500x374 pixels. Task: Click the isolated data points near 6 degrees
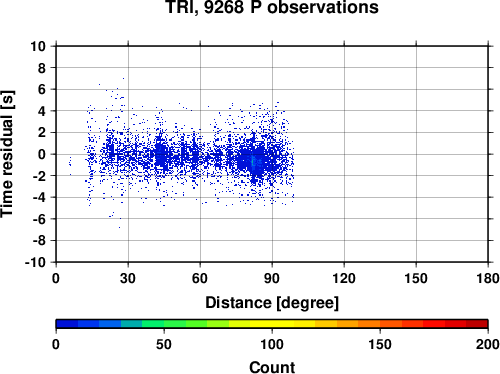point(70,165)
